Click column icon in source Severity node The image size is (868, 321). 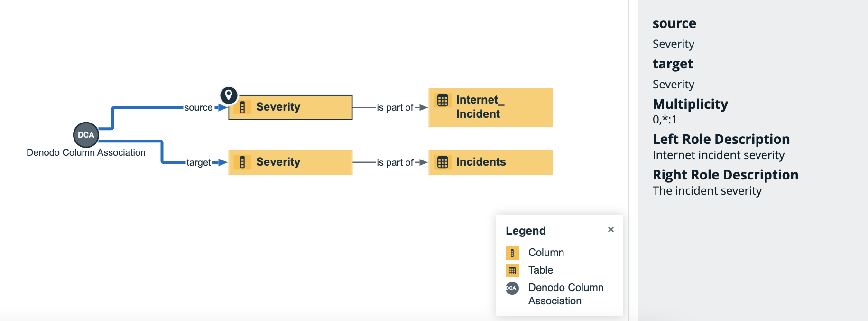click(242, 107)
